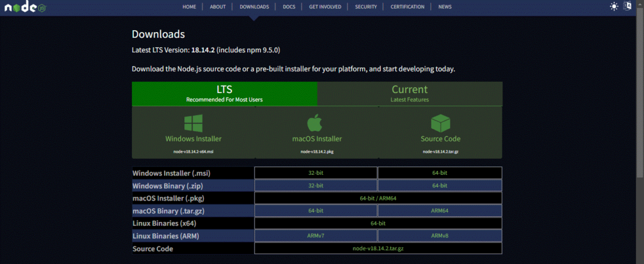
Task: Download Linux Binaries (x64) 64-bit
Action: coord(378,223)
